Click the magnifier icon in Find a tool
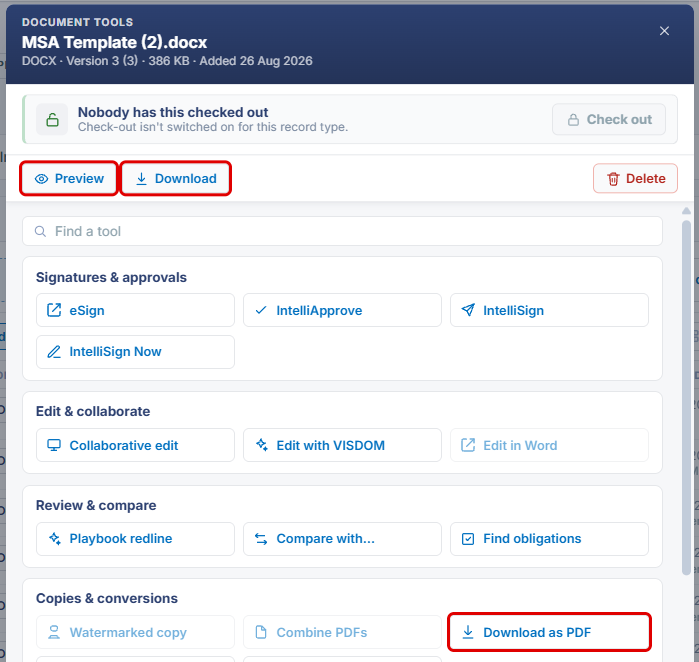The image size is (699, 662). [x=40, y=231]
